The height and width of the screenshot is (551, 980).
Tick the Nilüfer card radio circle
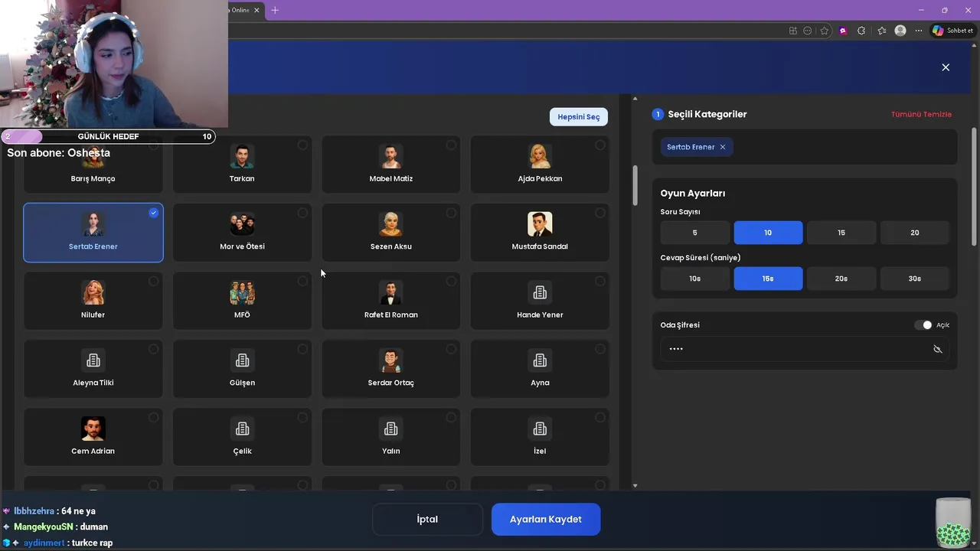154,281
